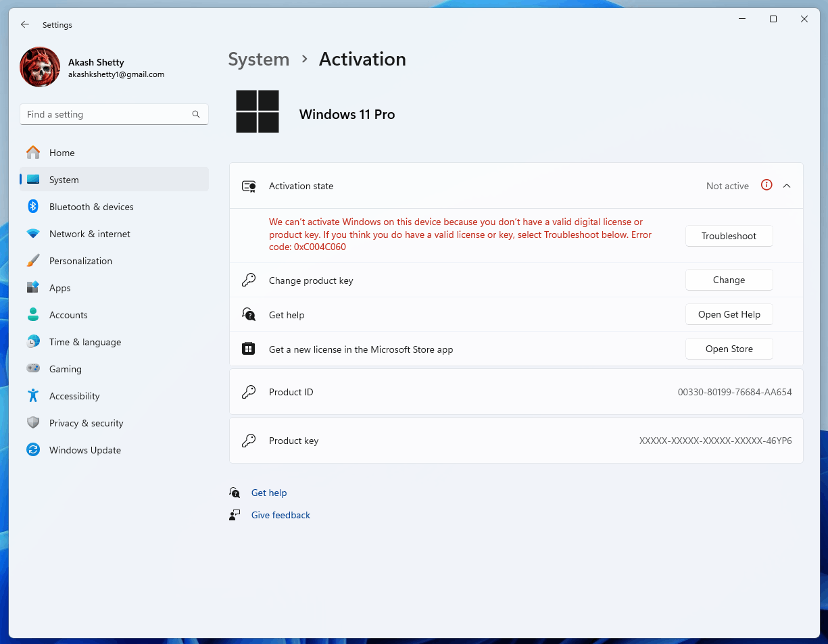
Task: Click the Open Get Help button
Action: click(729, 314)
